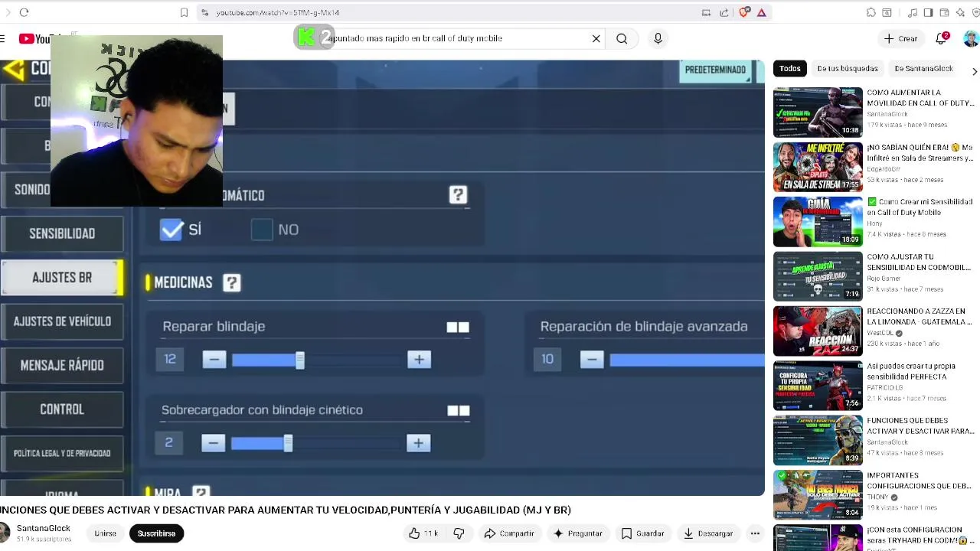Open YouTube notifications bell
The image size is (980, 551).
(x=942, y=38)
